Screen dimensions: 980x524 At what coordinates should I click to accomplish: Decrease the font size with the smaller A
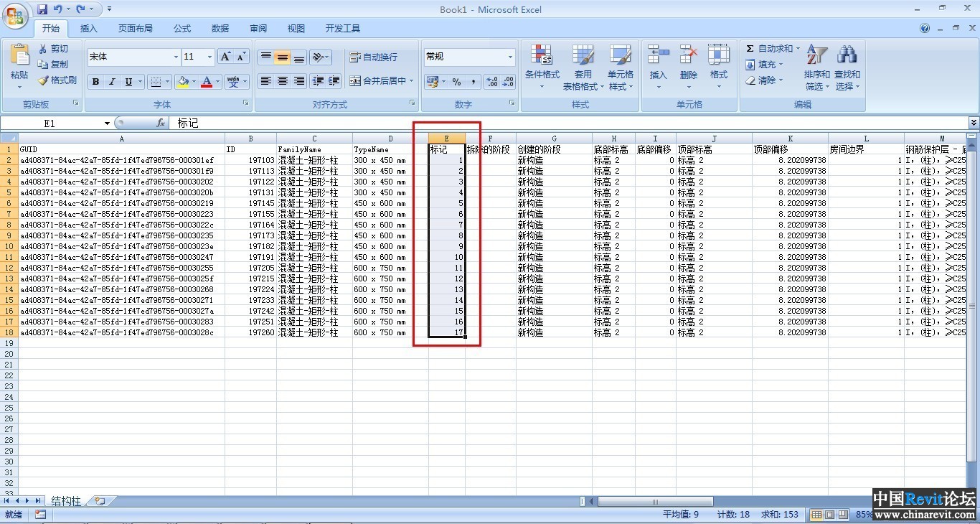coord(241,57)
